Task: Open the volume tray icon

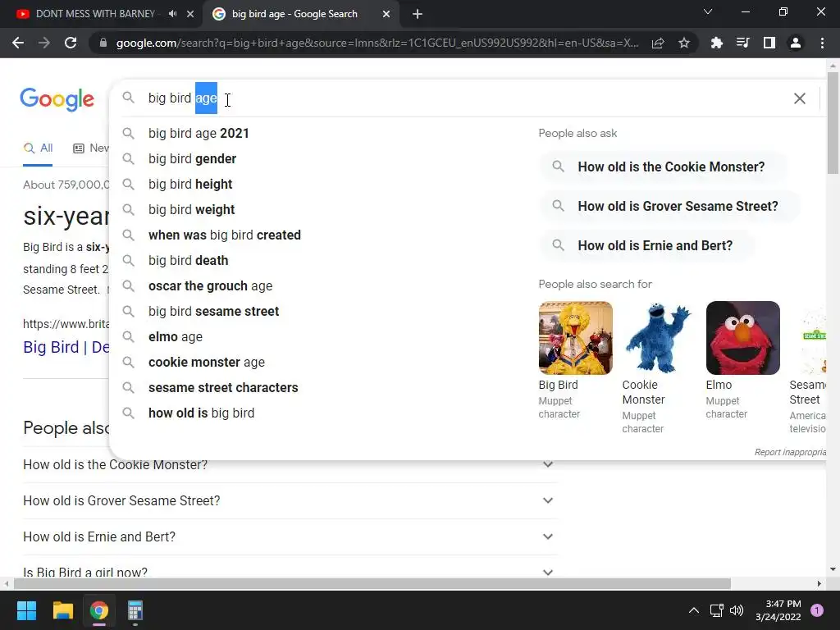Action: [x=737, y=610]
